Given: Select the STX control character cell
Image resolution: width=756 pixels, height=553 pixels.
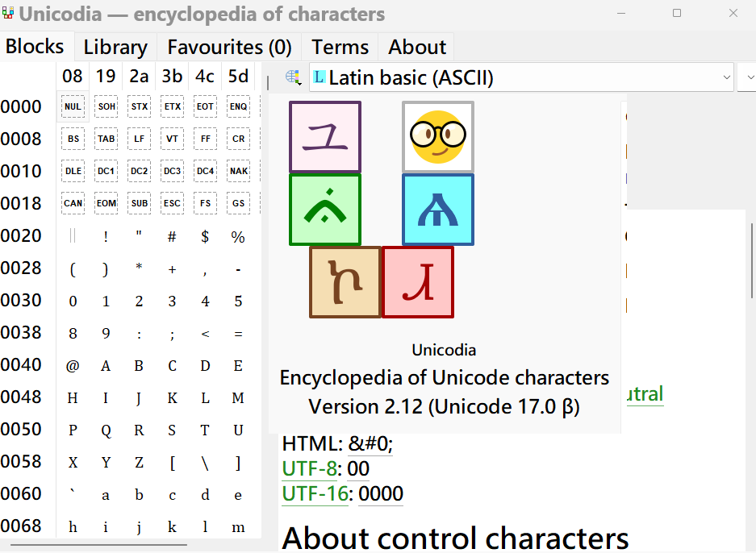Looking at the screenshot, I should 139,106.
